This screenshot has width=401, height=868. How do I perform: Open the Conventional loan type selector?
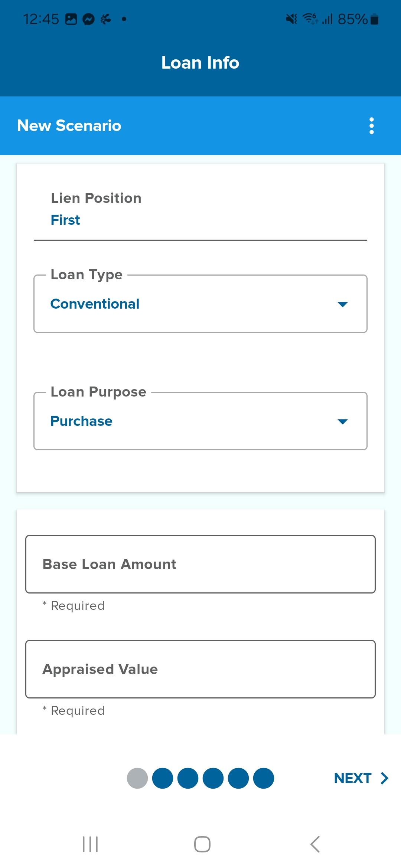click(200, 304)
